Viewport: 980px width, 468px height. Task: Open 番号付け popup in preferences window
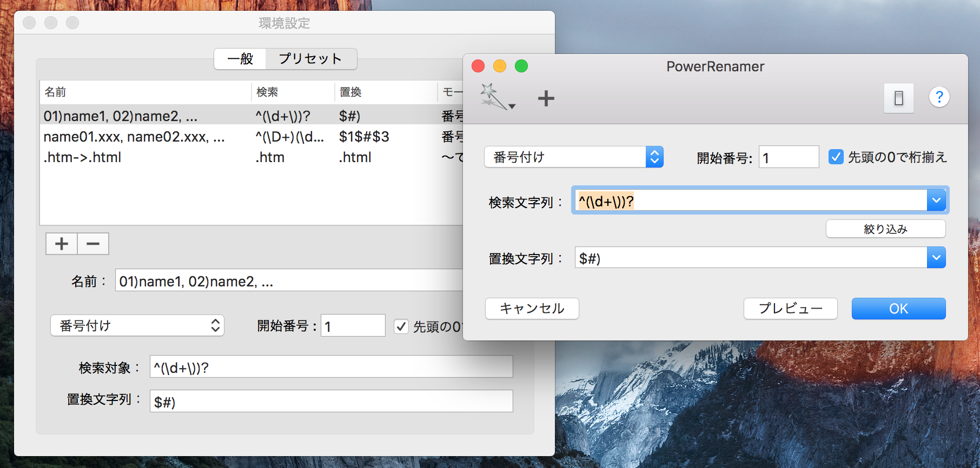click(x=137, y=326)
